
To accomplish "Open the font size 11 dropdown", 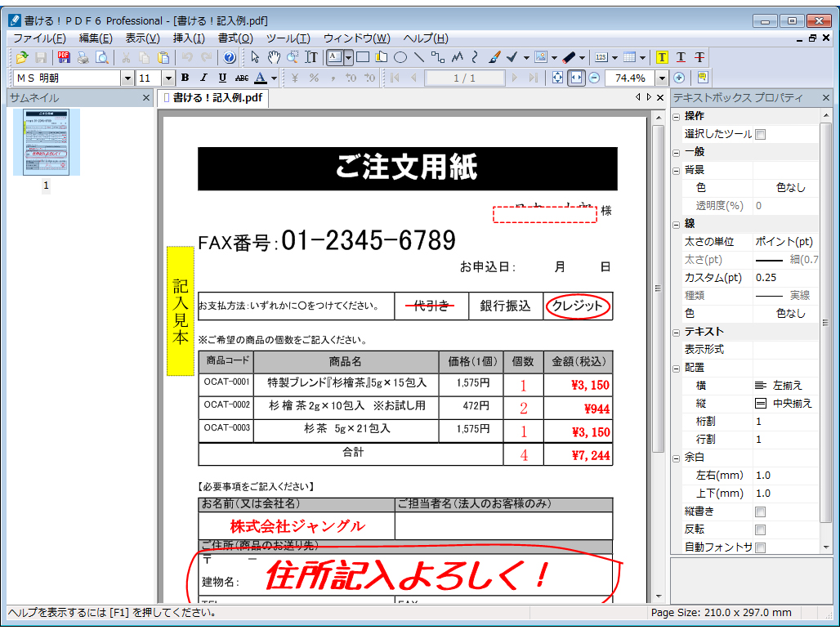I will click(169, 78).
